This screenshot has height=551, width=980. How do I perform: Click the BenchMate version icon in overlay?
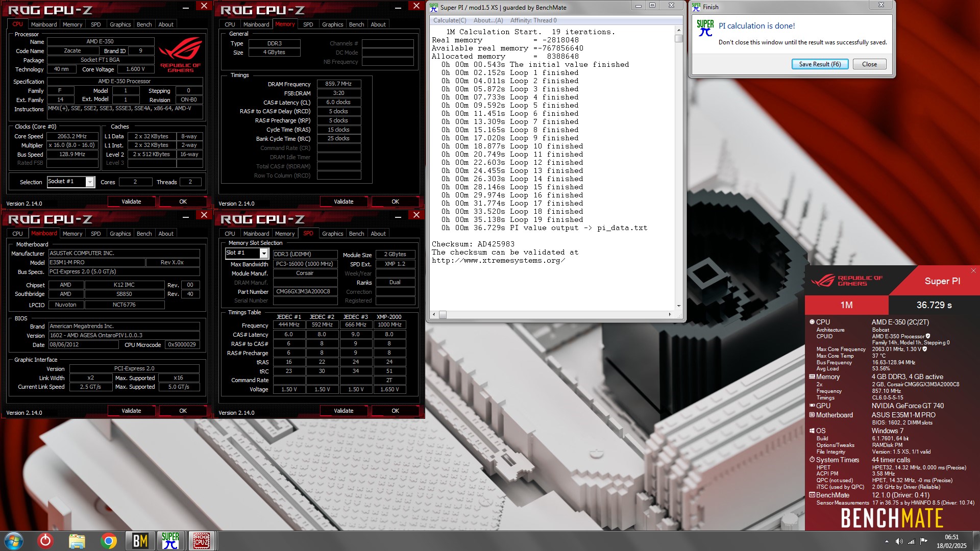click(x=812, y=495)
